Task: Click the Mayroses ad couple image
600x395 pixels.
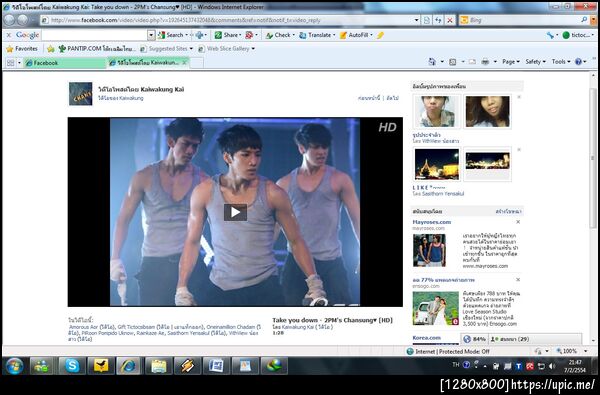Action: (x=429, y=250)
